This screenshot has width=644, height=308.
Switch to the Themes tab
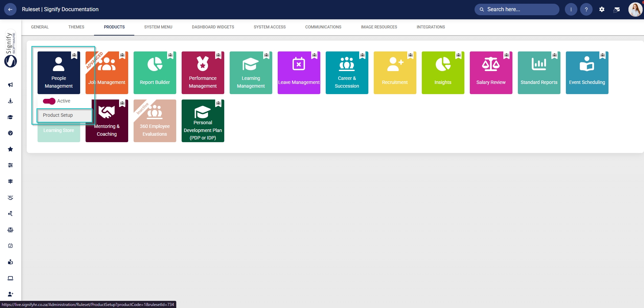76,27
